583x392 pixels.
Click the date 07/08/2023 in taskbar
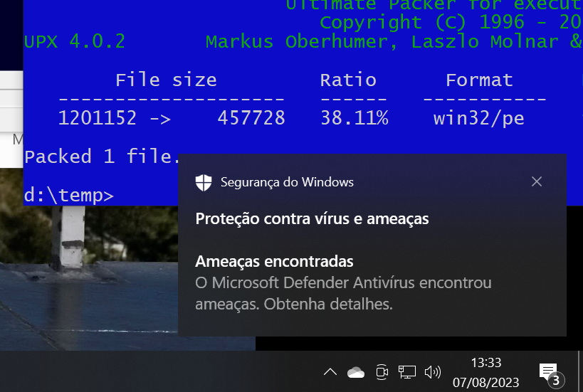[485, 382]
